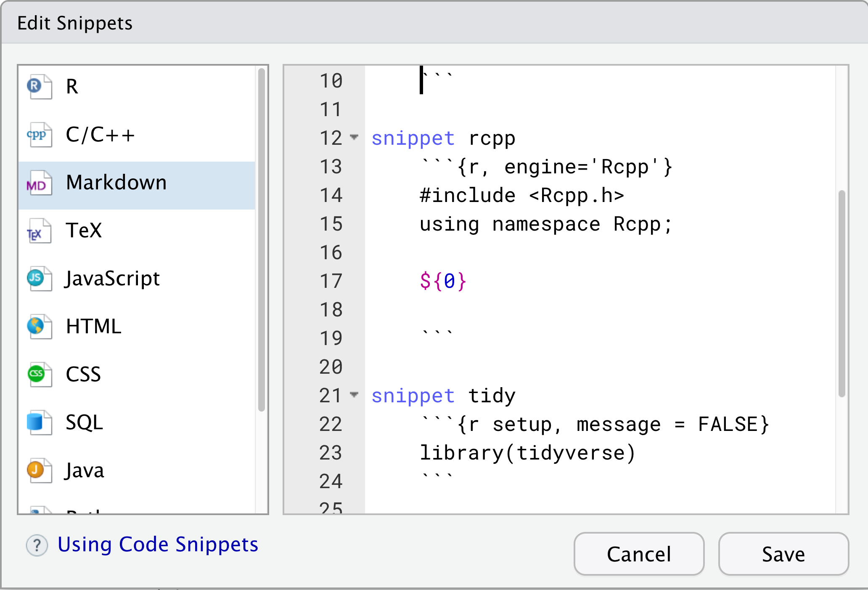This screenshot has width=868, height=590.
Task: Click the JS JavaScript file icon
Action: pos(40,279)
